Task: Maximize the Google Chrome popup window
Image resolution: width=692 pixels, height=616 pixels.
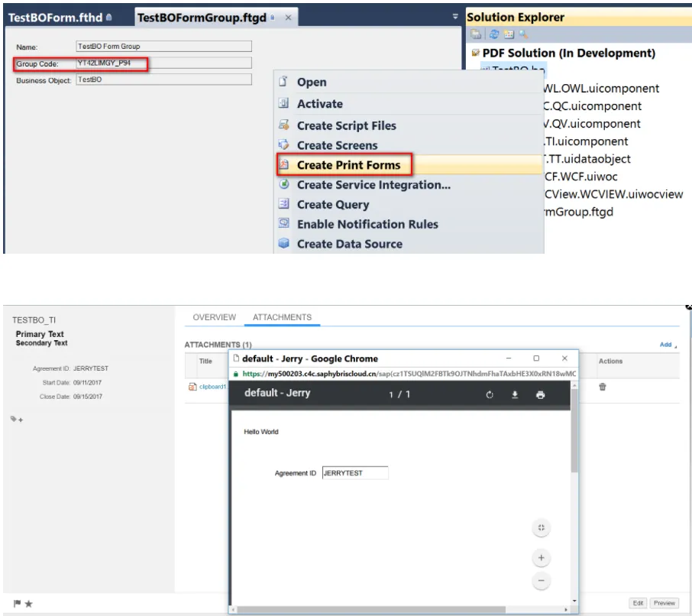Action: (536, 358)
